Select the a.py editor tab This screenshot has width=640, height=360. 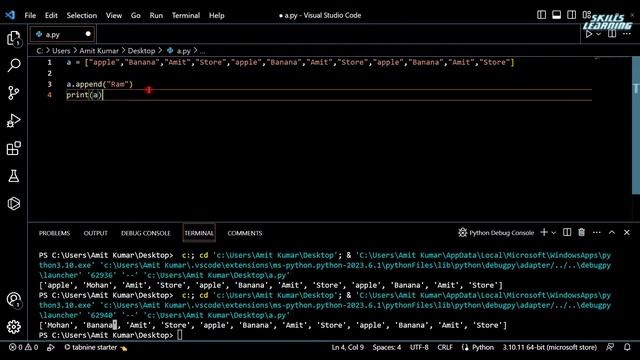62,34
